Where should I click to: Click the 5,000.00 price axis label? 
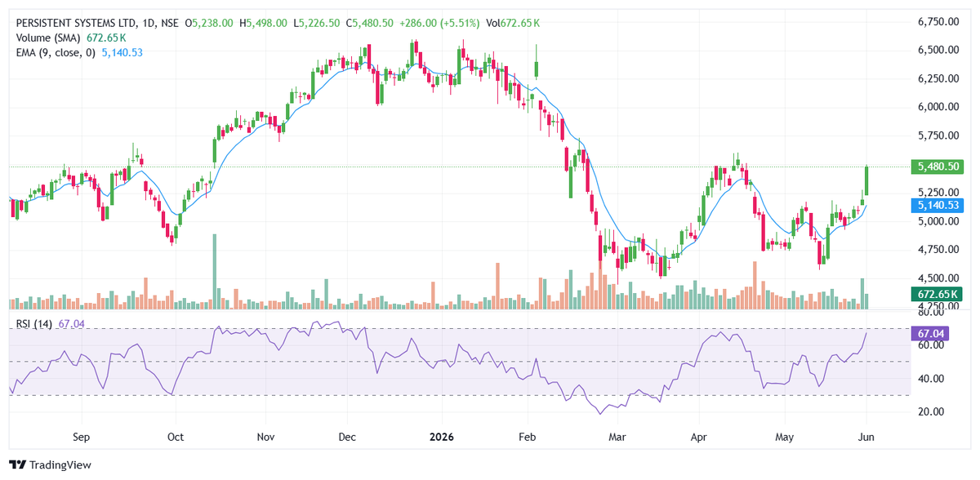(938, 221)
